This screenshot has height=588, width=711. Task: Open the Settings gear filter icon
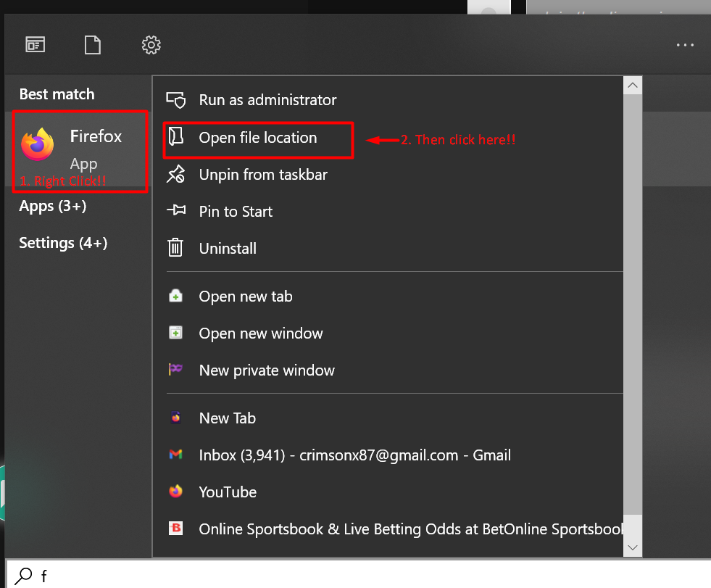(151, 45)
